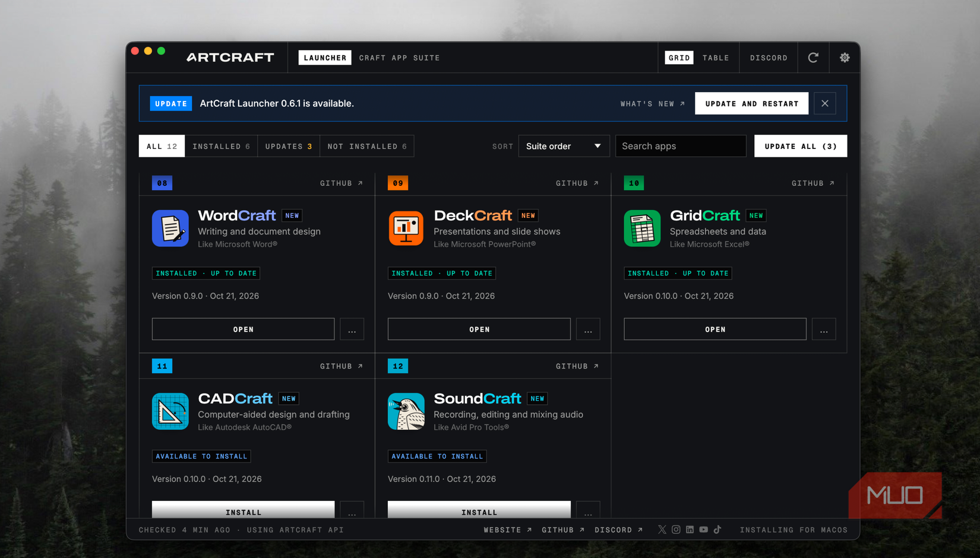This screenshot has width=980, height=558.
Task: Open DeckCraft more options (...) button
Action: click(x=588, y=329)
